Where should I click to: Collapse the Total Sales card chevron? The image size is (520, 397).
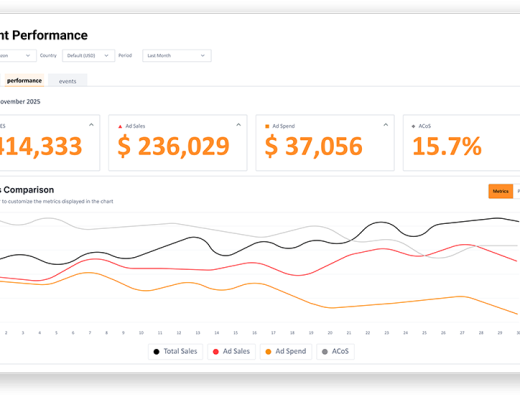click(x=91, y=125)
